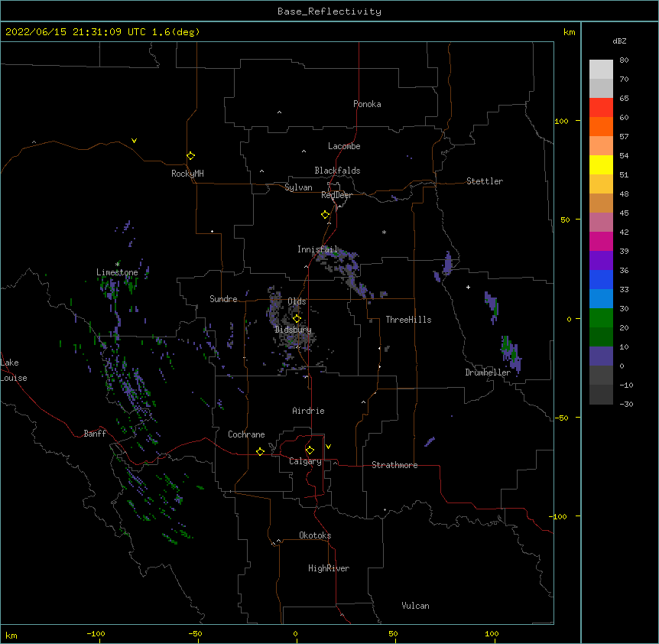Select the magenta 42 dBZ color swatch

click(x=601, y=241)
